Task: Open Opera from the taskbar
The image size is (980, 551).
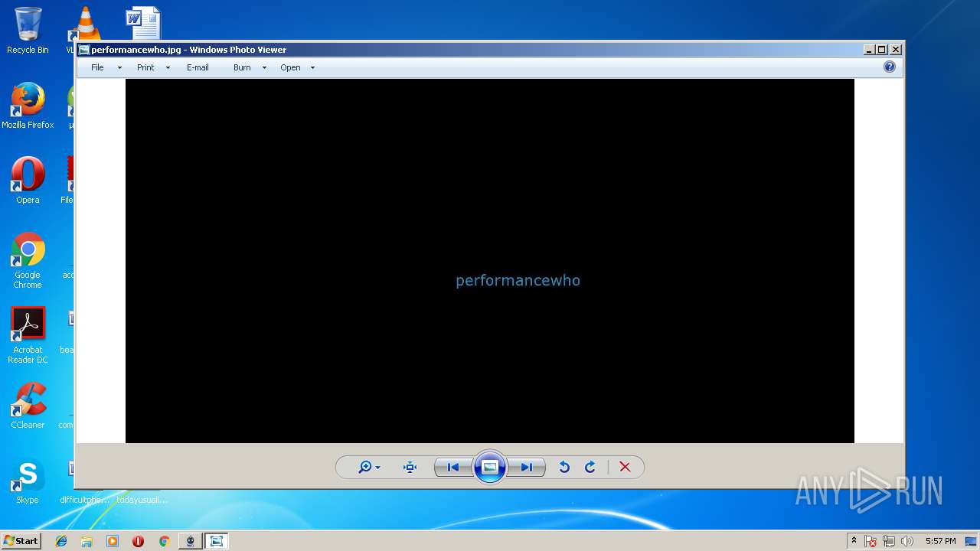Action: coord(138,541)
